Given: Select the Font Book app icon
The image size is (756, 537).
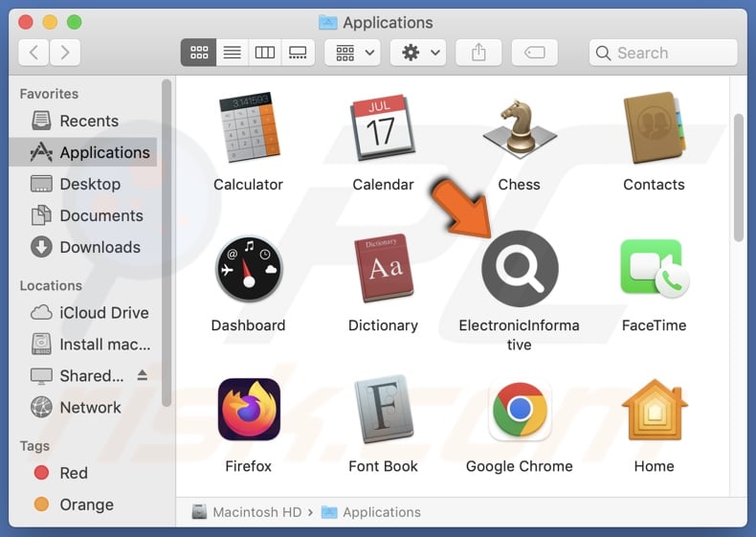Looking at the screenshot, I should 384,409.
